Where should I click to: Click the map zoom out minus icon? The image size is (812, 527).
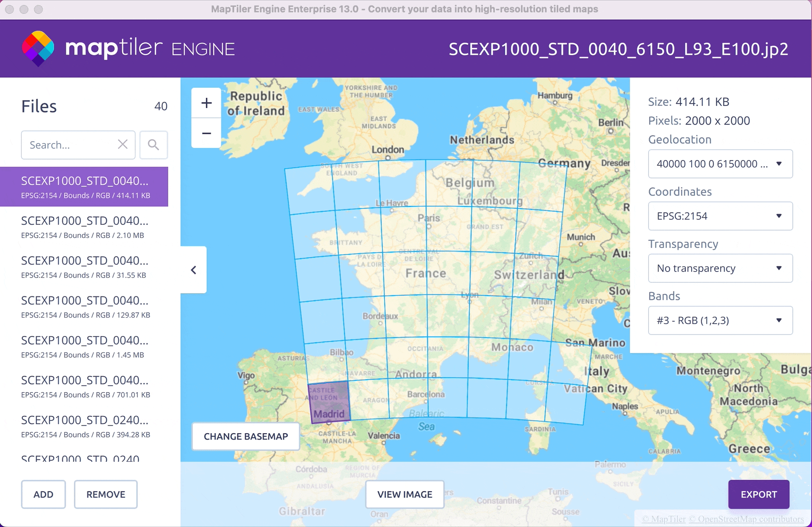(x=206, y=133)
